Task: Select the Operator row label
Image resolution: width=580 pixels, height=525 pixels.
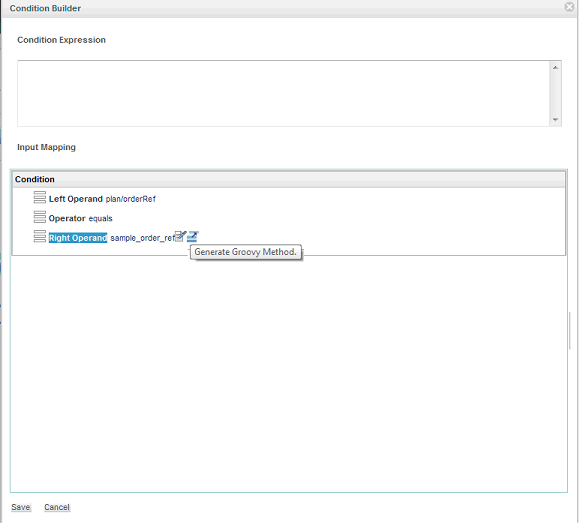Action: pyautogui.click(x=67, y=219)
